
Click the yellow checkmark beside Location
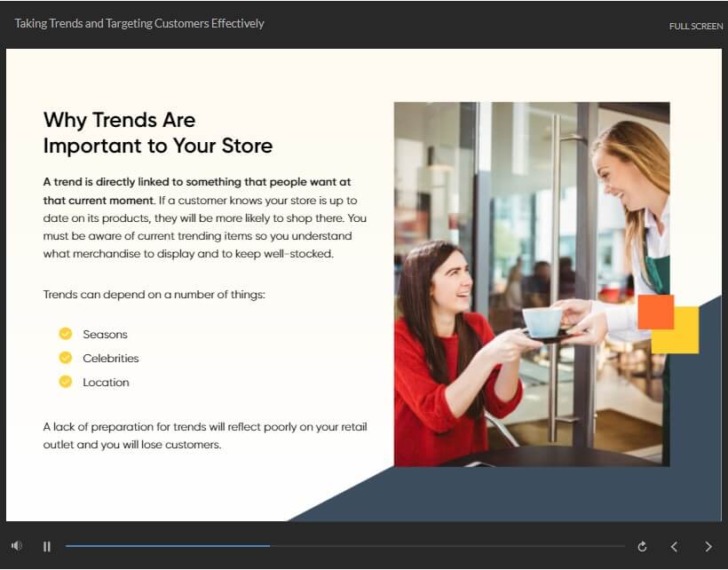tap(65, 382)
